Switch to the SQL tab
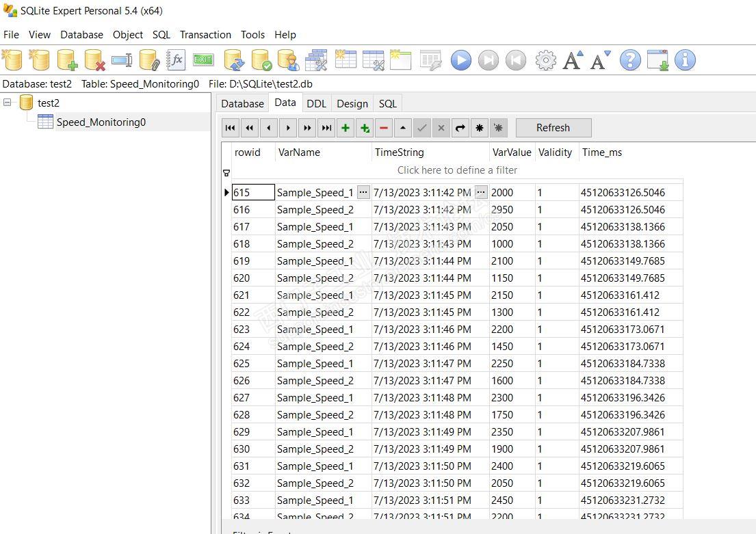The height and width of the screenshot is (534, 756). coord(388,104)
